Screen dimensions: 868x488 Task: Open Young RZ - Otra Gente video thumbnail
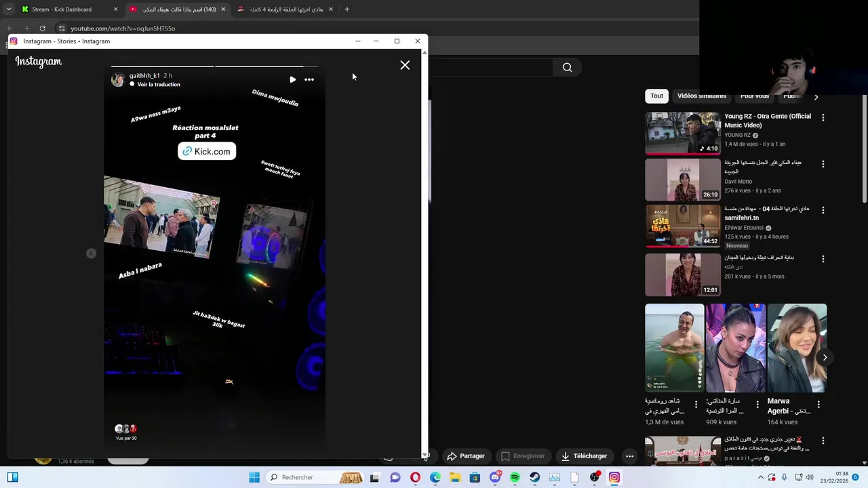[683, 134]
